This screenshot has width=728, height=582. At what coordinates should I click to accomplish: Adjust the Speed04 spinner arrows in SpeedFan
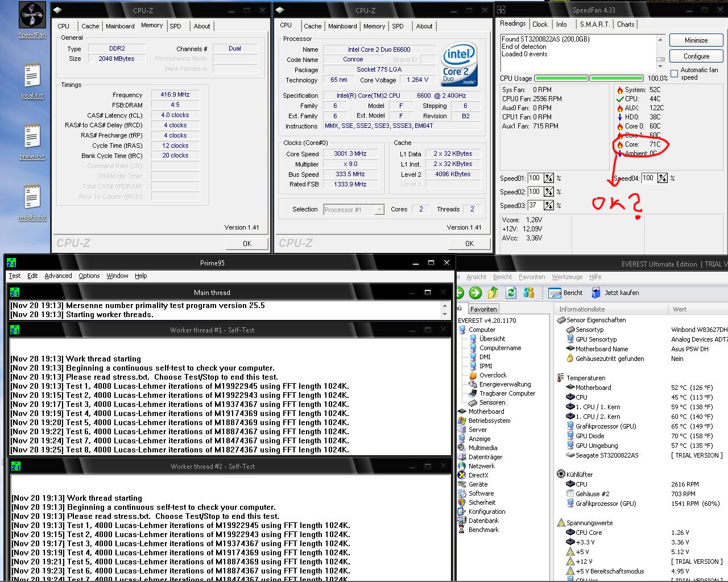click(662, 178)
